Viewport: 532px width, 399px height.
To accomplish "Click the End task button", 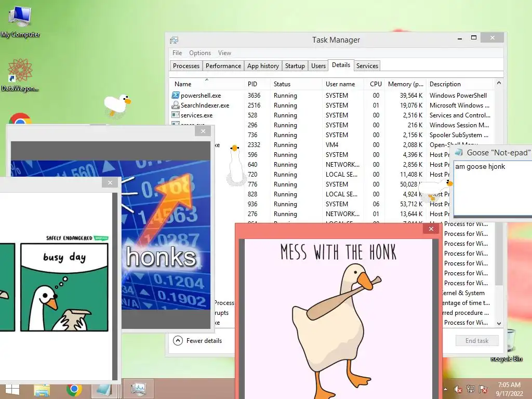I will tap(477, 341).
